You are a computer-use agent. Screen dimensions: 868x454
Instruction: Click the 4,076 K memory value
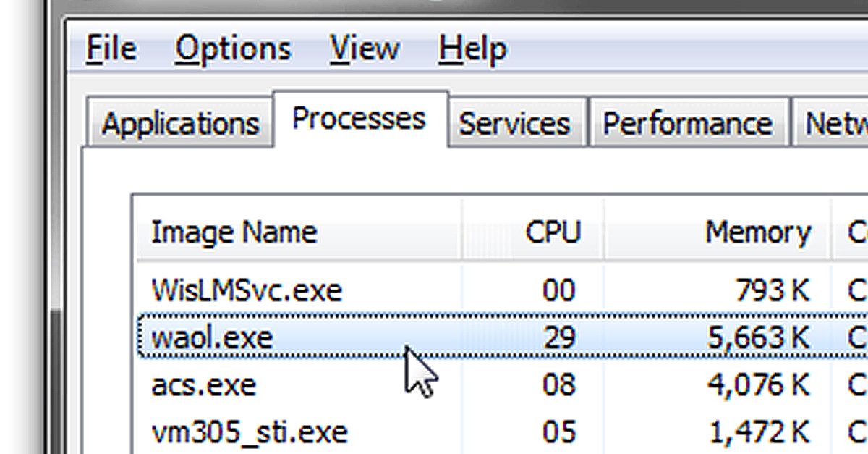pos(757,384)
